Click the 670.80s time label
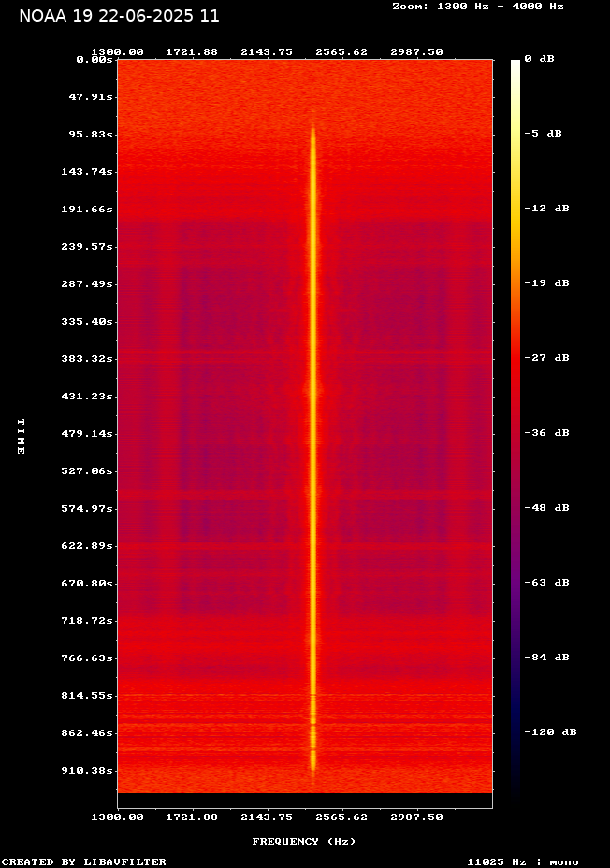610x868 pixels. coord(87,584)
